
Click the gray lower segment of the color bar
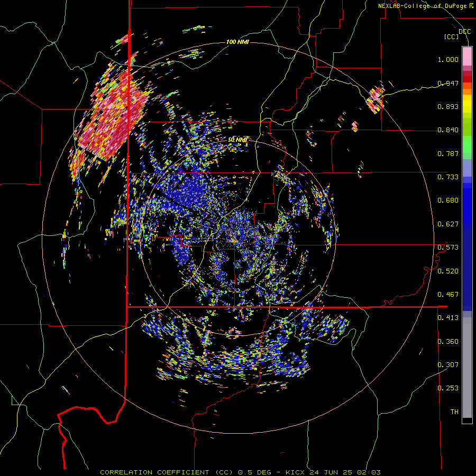tap(467, 368)
